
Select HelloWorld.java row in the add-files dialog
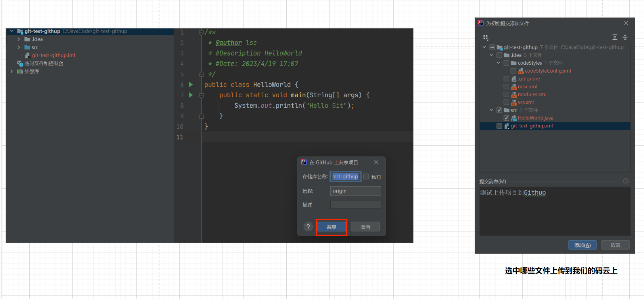pos(555,118)
